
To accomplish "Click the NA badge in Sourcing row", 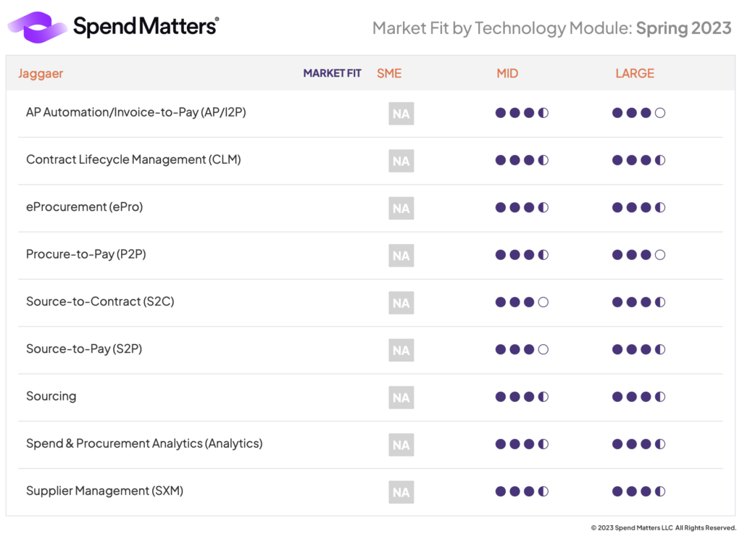I will pyautogui.click(x=401, y=397).
